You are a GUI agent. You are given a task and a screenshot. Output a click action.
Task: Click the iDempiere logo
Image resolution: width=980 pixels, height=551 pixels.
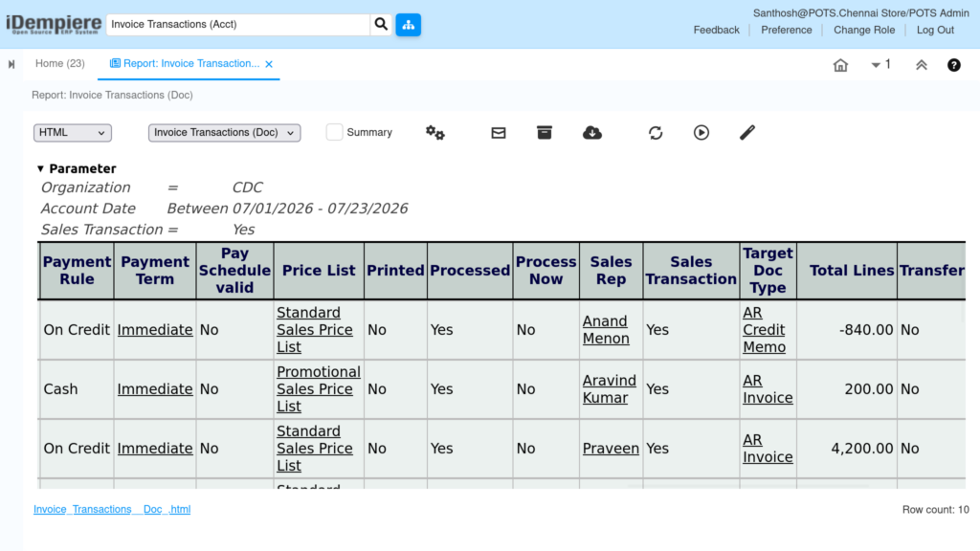pos(54,24)
